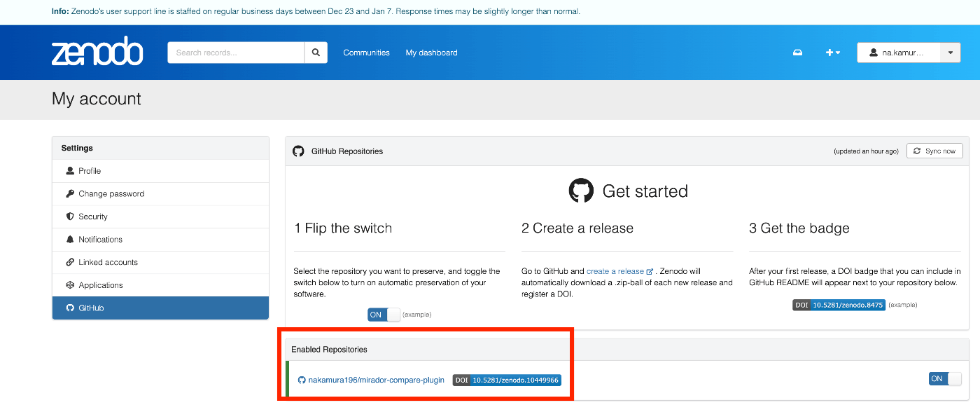Click the Applications cube icon
The width and height of the screenshot is (980, 405).
(70, 285)
